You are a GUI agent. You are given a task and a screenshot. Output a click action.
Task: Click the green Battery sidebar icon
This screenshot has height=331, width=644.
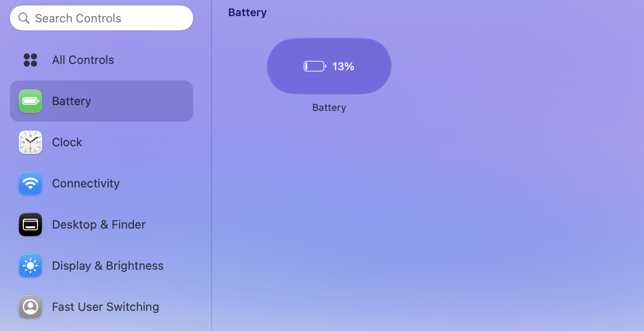pyautogui.click(x=30, y=101)
